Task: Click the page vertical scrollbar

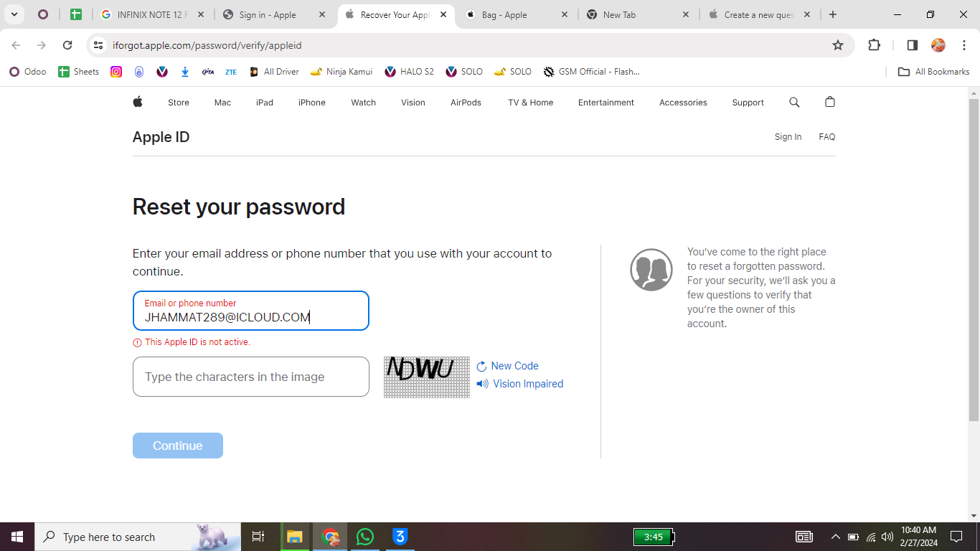Action: [x=974, y=258]
